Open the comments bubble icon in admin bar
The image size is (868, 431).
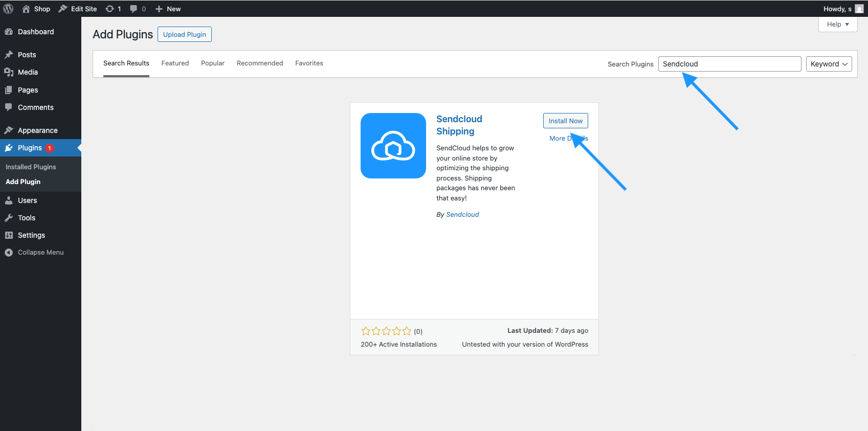pyautogui.click(x=133, y=9)
